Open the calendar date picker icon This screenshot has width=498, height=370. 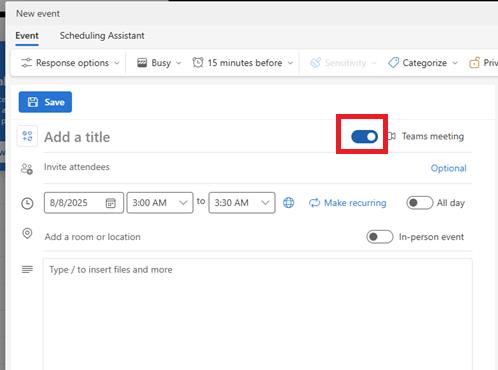point(110,203)
